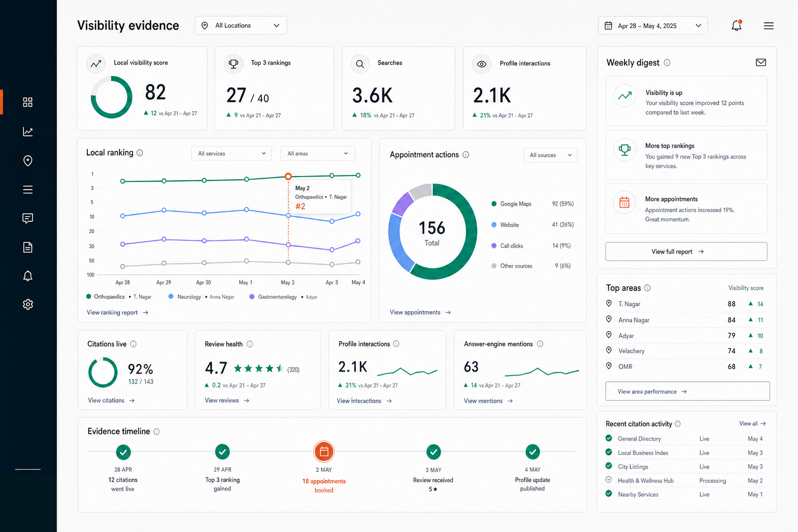
Task: Open the alerts bell icon in sidebar
Action: (28, 276)
